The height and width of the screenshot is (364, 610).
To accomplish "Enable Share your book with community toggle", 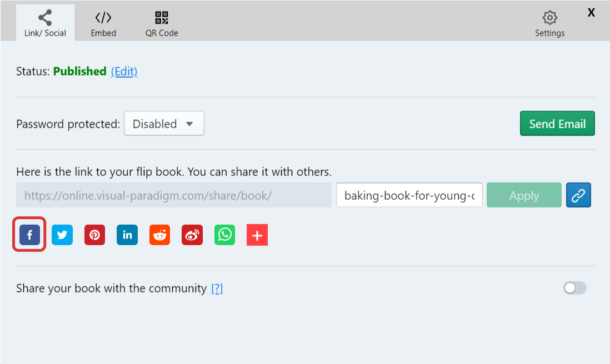I will pos(575,288).
